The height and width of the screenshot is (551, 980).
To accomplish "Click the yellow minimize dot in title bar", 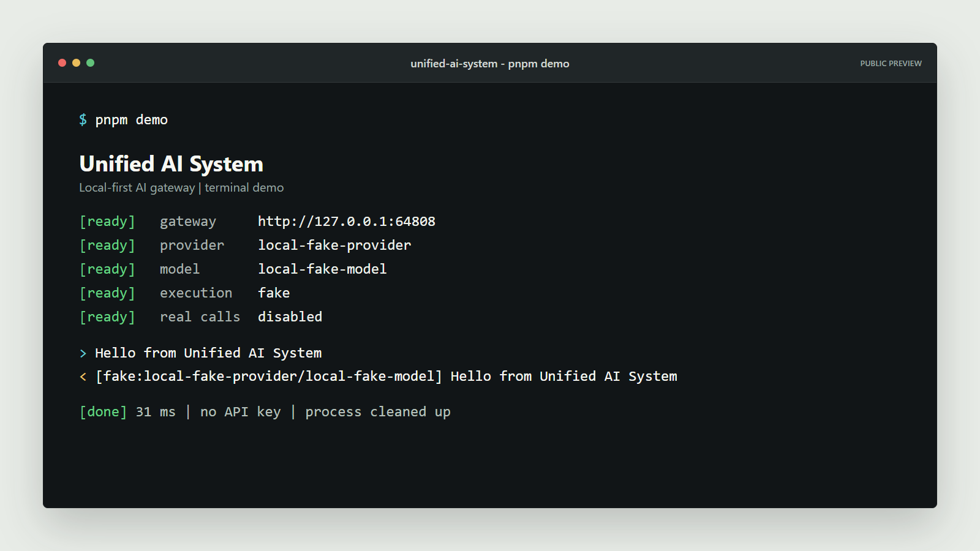I will 76,62.
